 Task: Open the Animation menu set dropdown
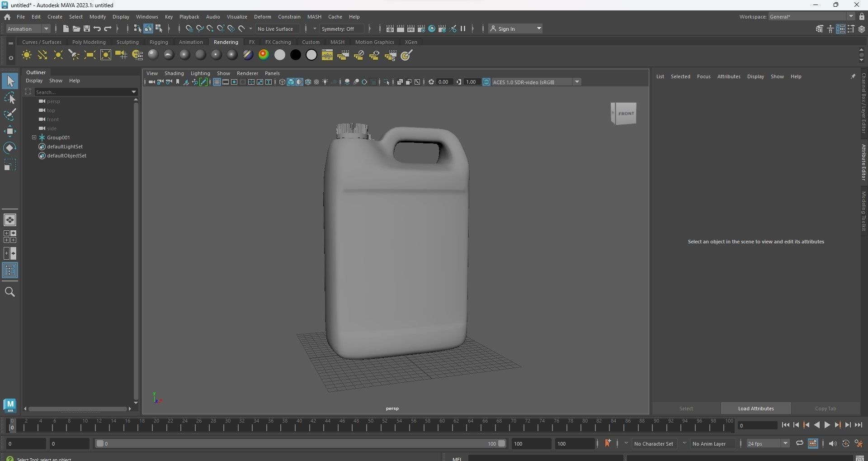click(28, 29)
